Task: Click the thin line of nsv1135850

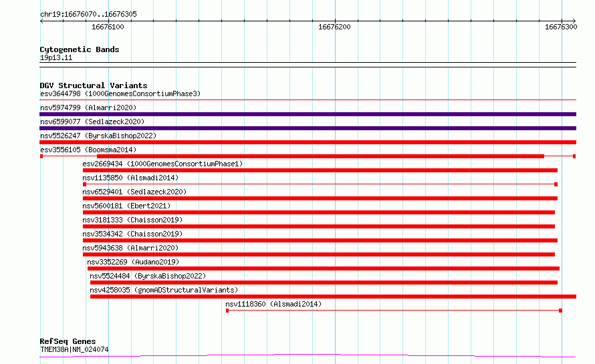Action: [x=320, y=184]
